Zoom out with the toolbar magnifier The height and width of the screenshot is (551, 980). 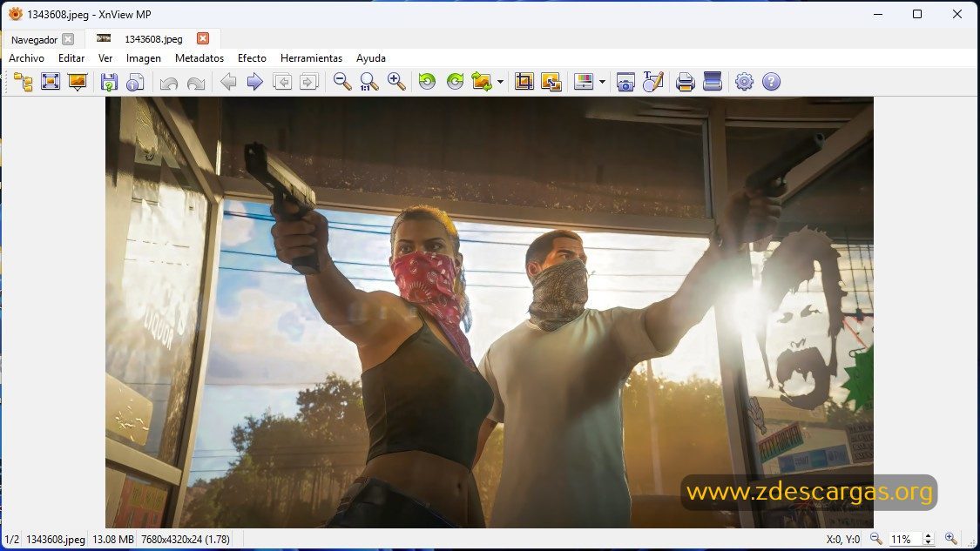341,82
